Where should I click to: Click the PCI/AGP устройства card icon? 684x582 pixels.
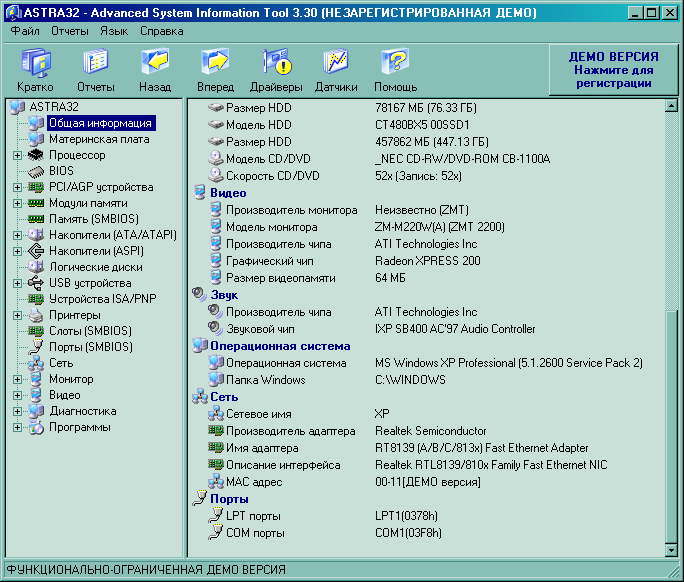pos(36,187)
